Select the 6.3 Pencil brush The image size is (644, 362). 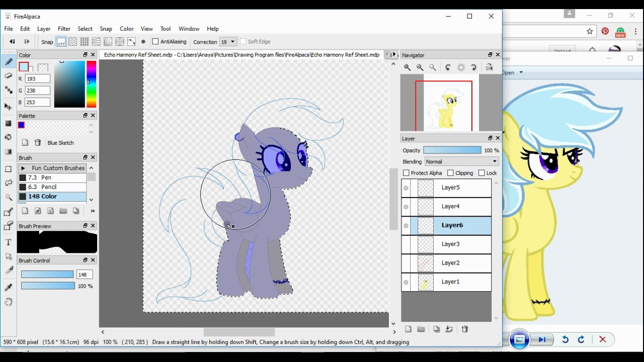coord(52,187)
